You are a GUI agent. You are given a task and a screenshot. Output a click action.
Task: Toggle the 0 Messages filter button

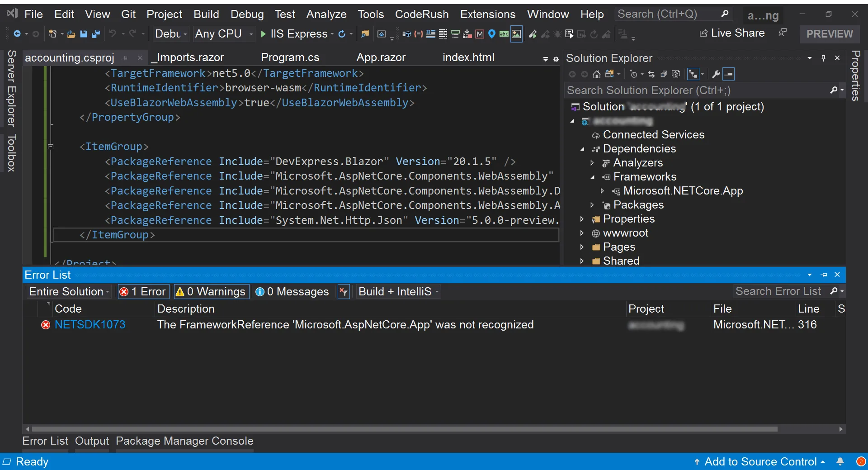coord(292,292)
